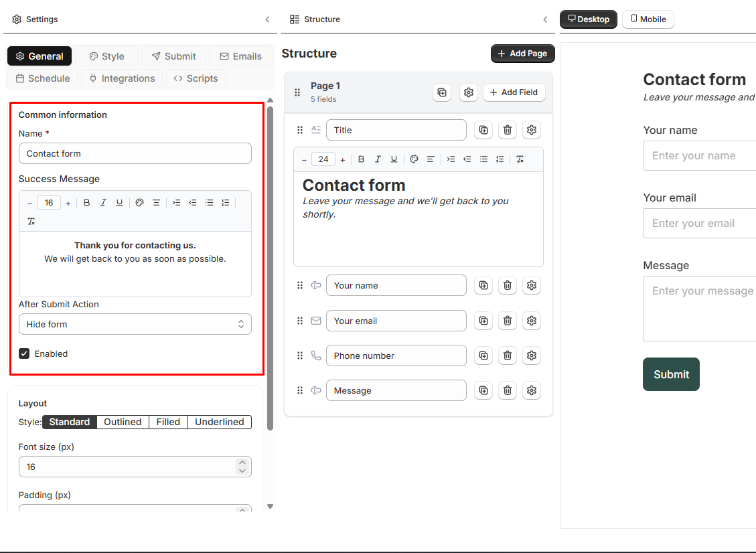
Task: Duplicate the Phone number field
Action: click(483, 355)
